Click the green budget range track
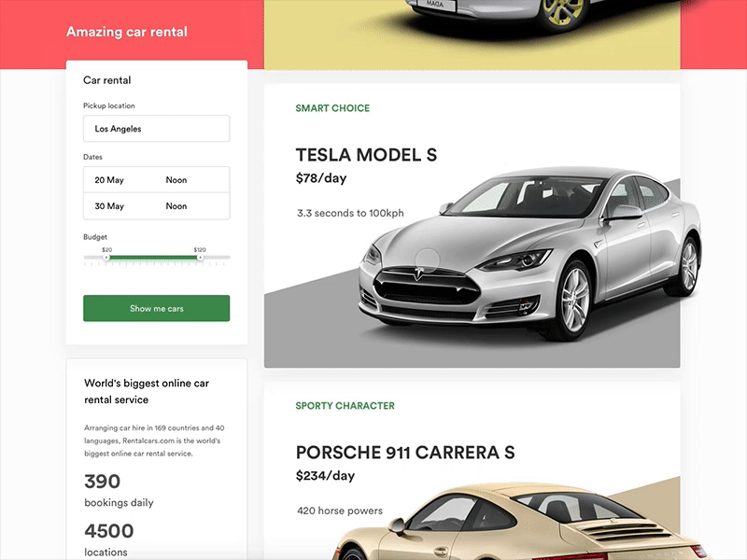Screen dimensions: 747x560 pos(153,258)
